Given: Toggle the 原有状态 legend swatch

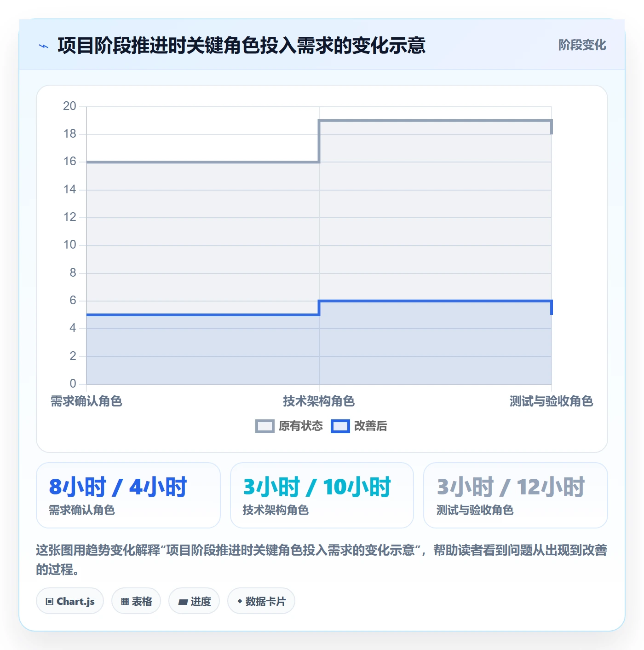Looking at the screenshot, I should tap(264, 426).
